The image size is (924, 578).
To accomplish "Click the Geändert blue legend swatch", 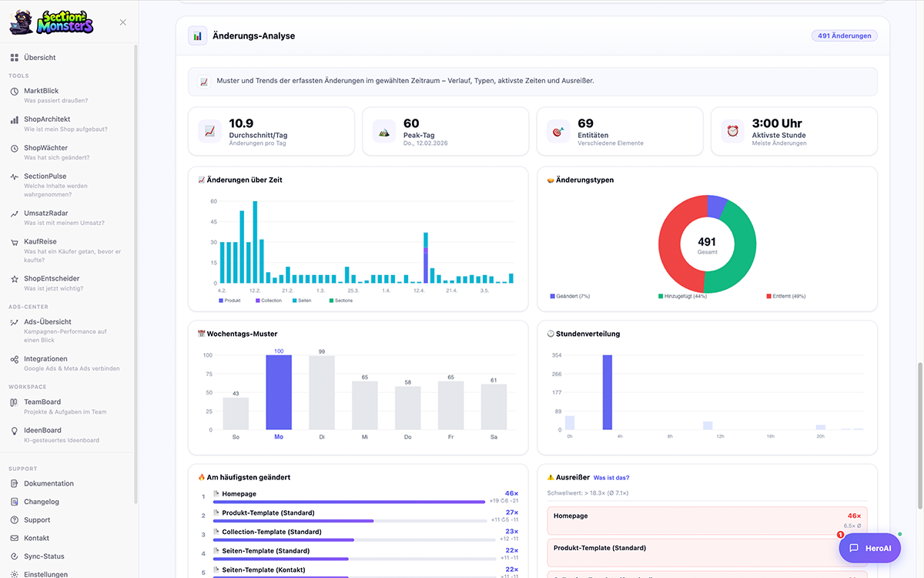I will [553, 297].
